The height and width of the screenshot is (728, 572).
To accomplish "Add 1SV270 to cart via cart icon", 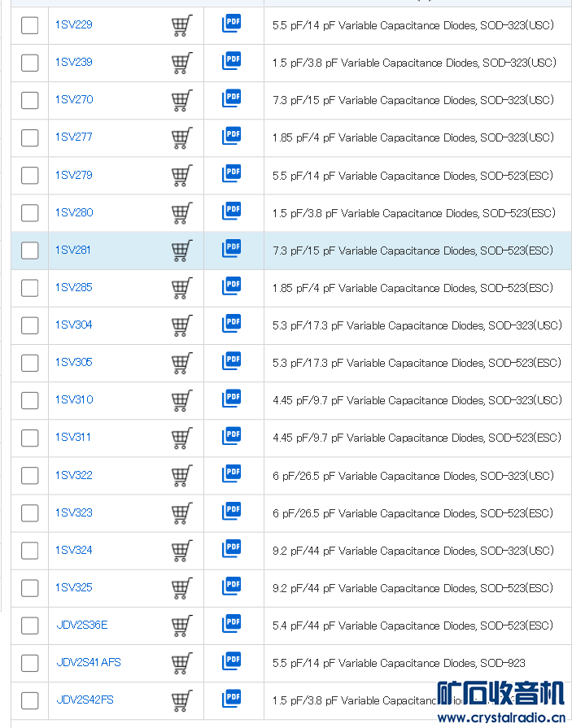I will coord(181,100).
